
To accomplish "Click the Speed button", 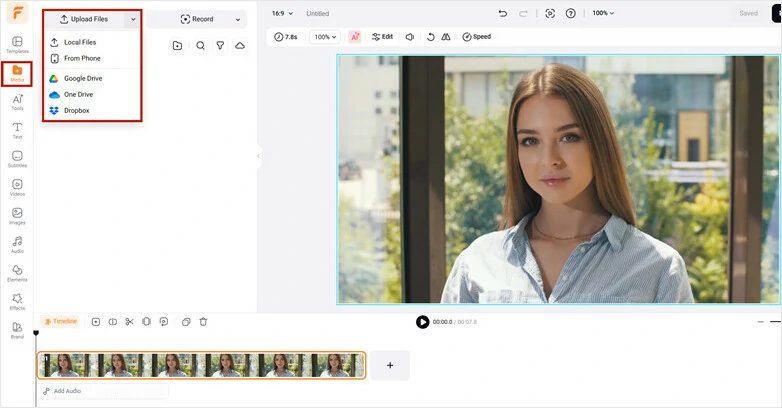I will 477,36.
